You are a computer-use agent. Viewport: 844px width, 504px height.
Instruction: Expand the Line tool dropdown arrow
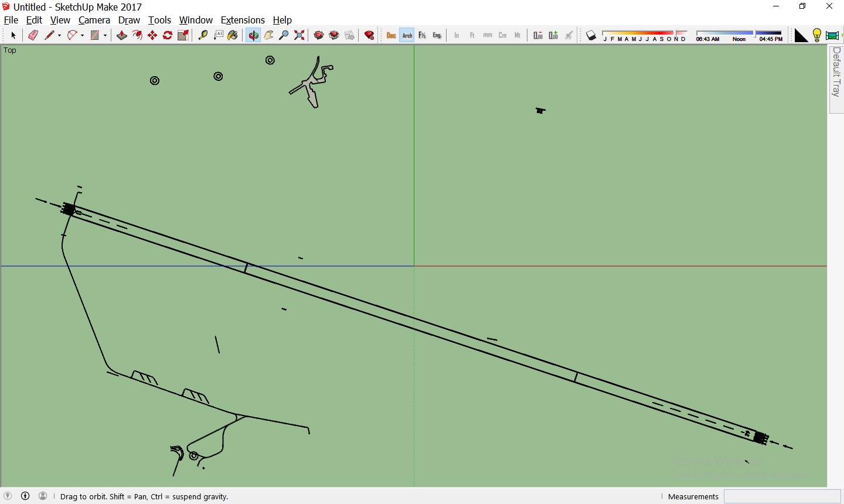(60, 36)
